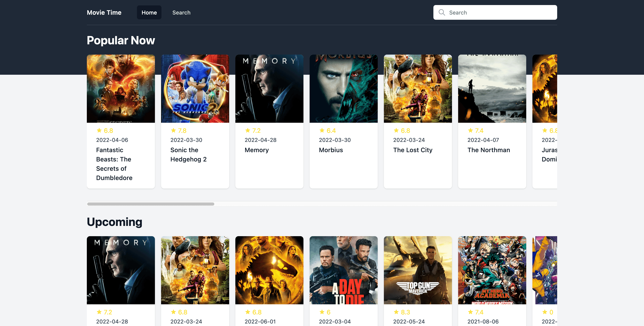
Task: Click the Popular Now horizontal scrollbar
Action: click(150, 204)
